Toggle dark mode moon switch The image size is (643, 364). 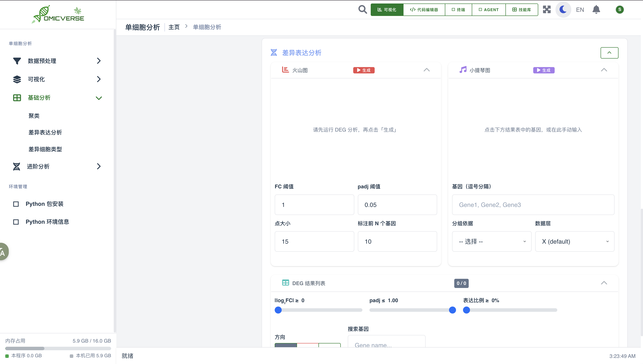[x=563, y=9]
